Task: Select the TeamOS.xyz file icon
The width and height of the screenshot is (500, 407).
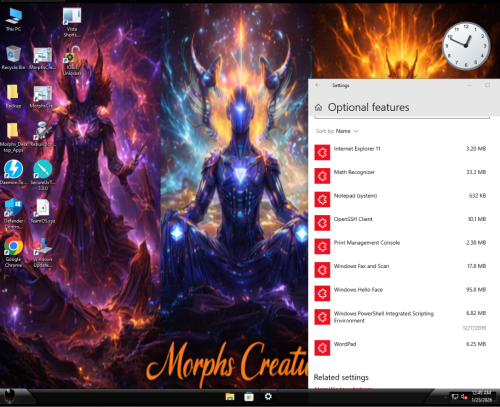Action: click(x=43, y=211)
